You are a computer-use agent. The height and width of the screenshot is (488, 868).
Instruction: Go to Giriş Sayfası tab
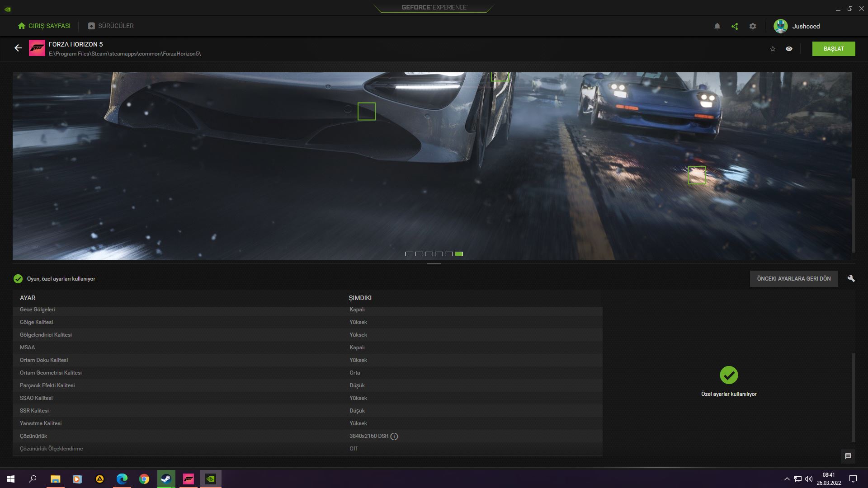[x=44, y=26]
